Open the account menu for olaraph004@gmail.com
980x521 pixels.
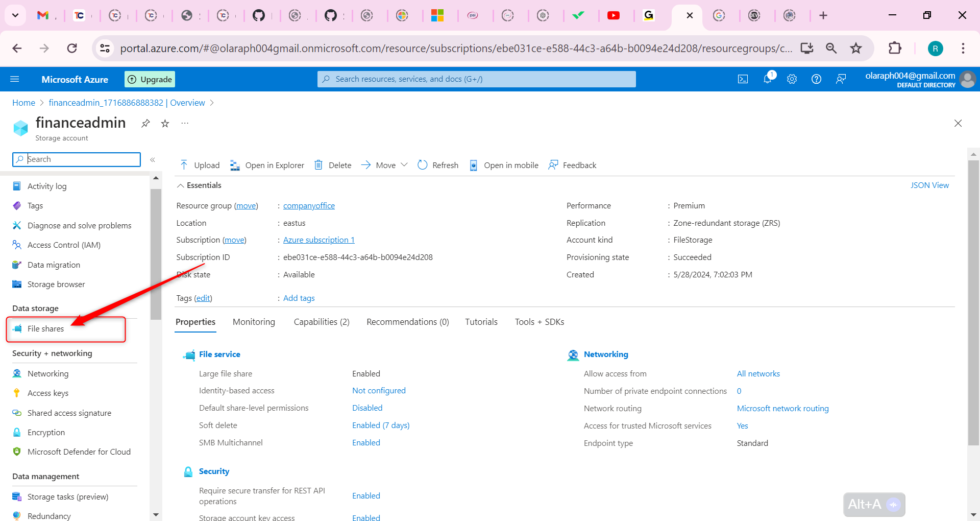(x=920, y=79)
